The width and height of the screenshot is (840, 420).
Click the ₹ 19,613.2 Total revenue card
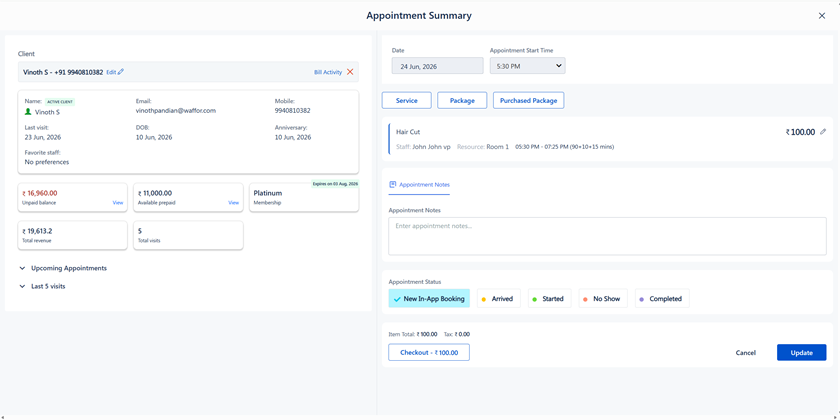coord(73,235)
